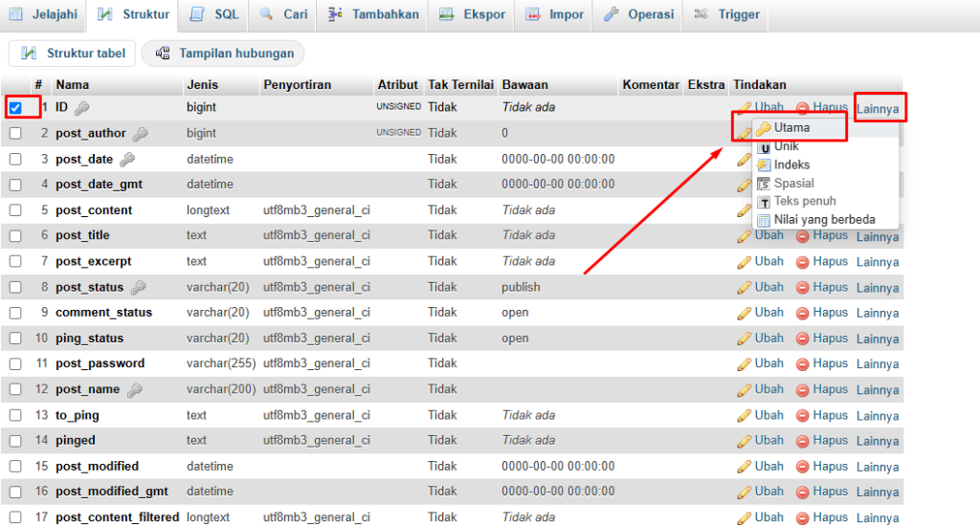Open Lainnya dropdown for ID row
Screen dimensions: 980x526
878,109
